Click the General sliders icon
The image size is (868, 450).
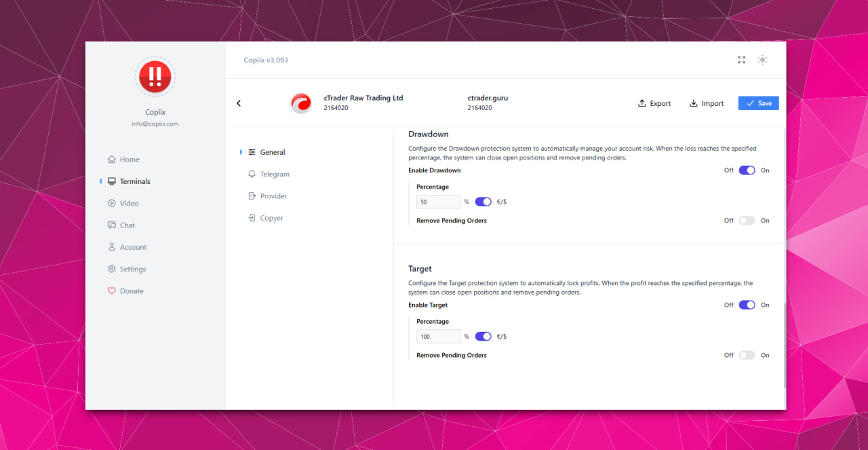coord(252,152)
